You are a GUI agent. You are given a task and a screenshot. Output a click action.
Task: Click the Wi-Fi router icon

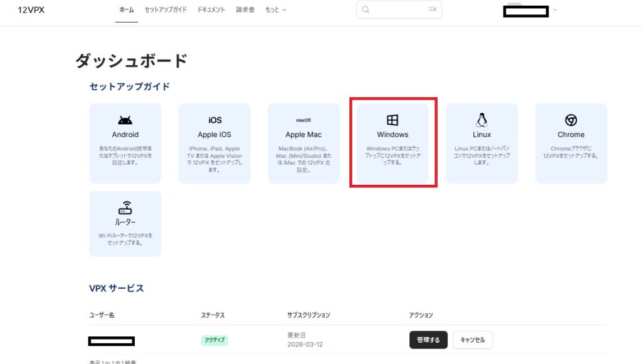tap(125, 208)
